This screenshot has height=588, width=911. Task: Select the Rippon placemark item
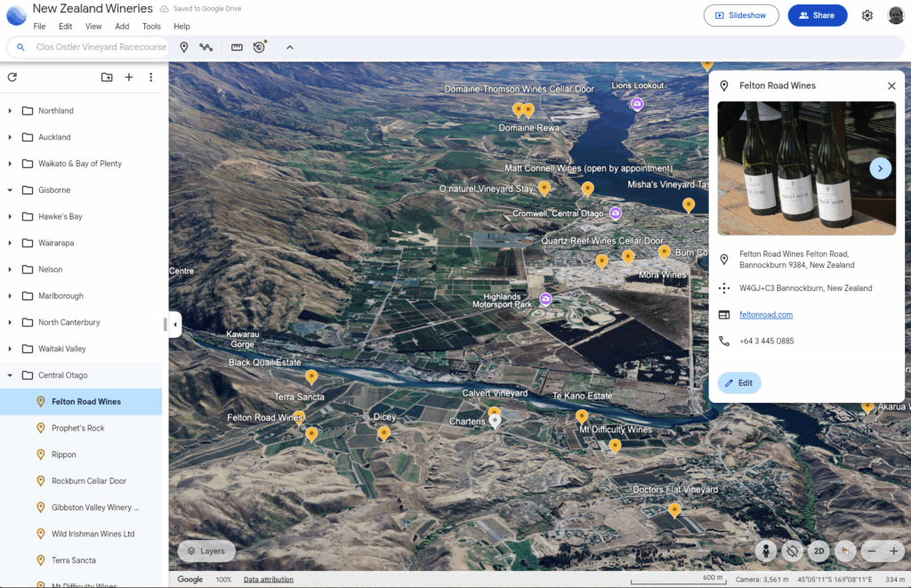81,455
